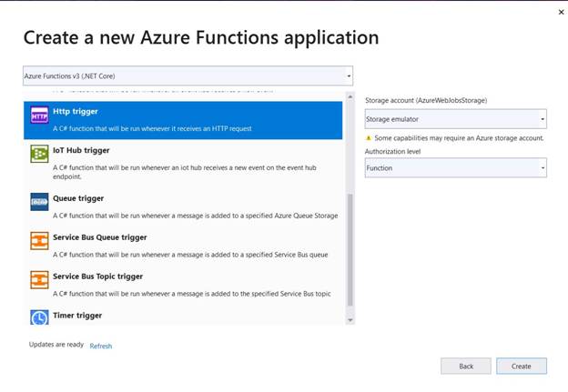Click the yellow storage warning icon
Viewport: 568px width, 392px height.
(x=369, y=138)
